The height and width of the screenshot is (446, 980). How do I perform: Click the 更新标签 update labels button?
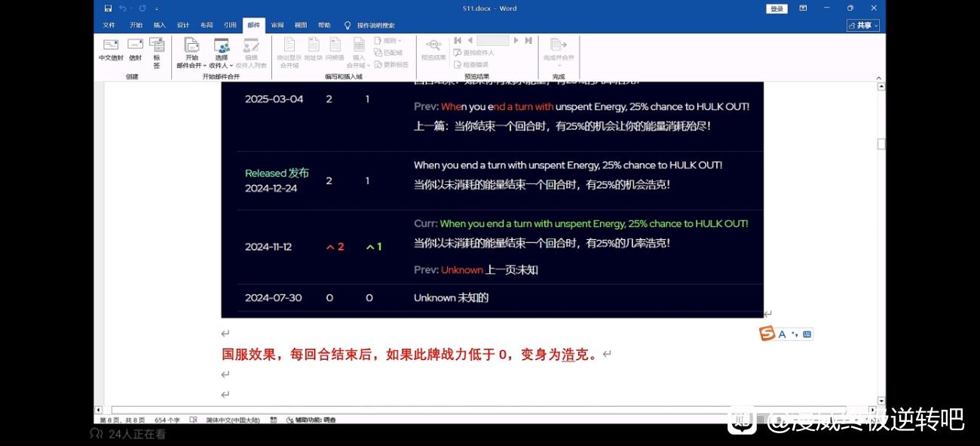pyautogui.click(x=391, y=65)
